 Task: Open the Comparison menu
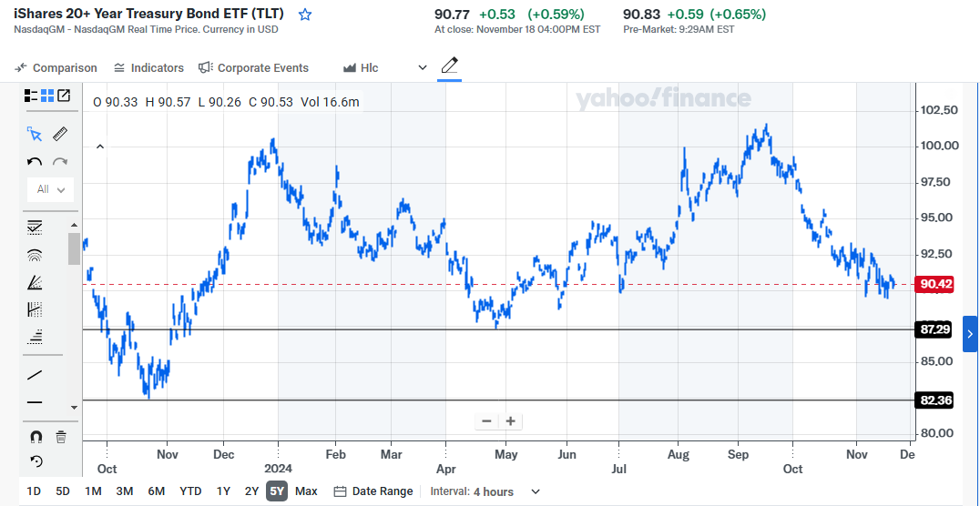[56, 67]
